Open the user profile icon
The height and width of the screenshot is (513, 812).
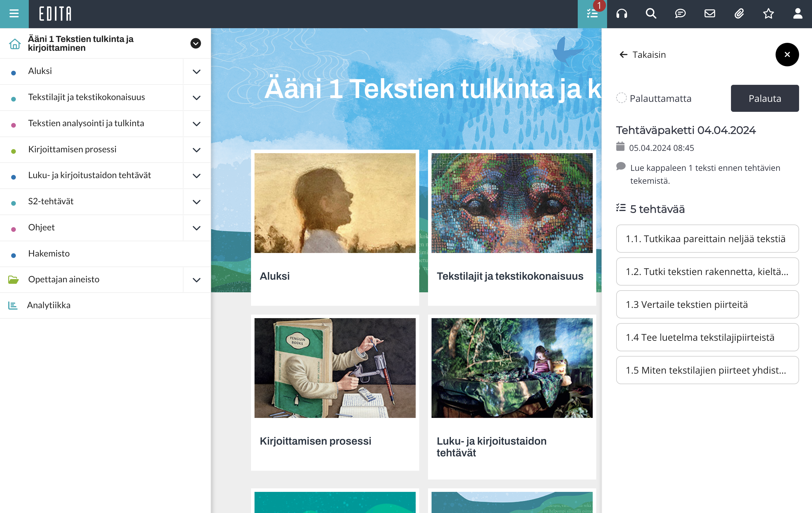[798, 14]
